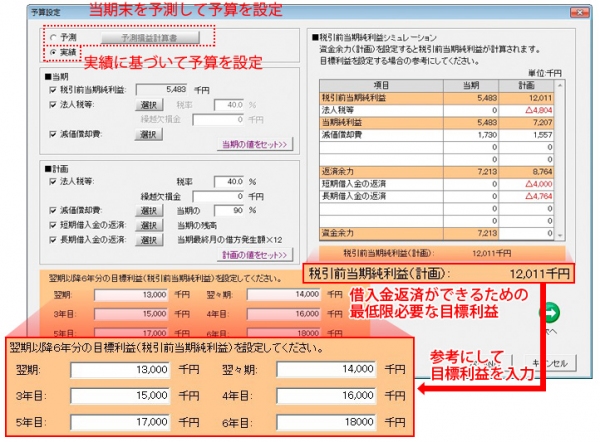Click the 資金余力 table row label
The width and height of the screenshot is (600, 442).
(x=338, y=233)
